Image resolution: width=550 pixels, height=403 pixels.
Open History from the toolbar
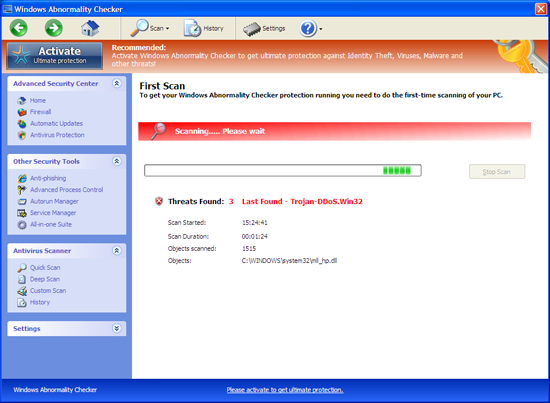pyautogui.click(x=204, y=28)
